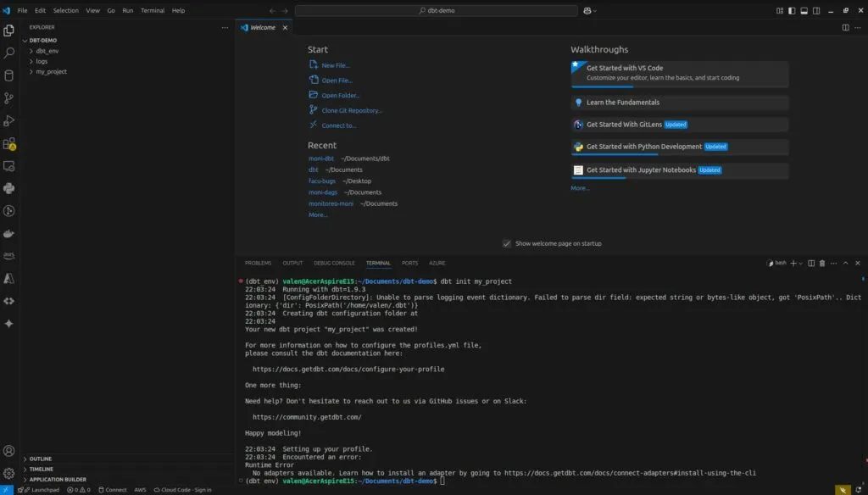Open the GitLens icon in activity bar

pyautogui.click(x=8, y=211)
